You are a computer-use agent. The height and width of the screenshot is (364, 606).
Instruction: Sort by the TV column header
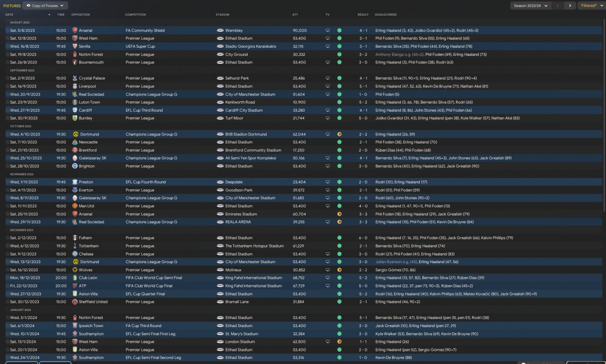[x=328, y=15]
